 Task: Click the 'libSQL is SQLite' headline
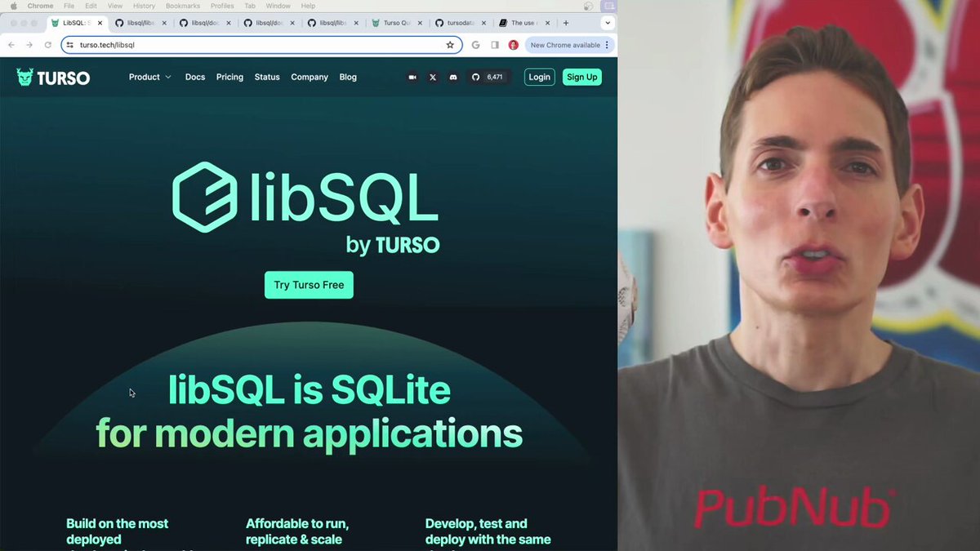[x=310, y=389]
